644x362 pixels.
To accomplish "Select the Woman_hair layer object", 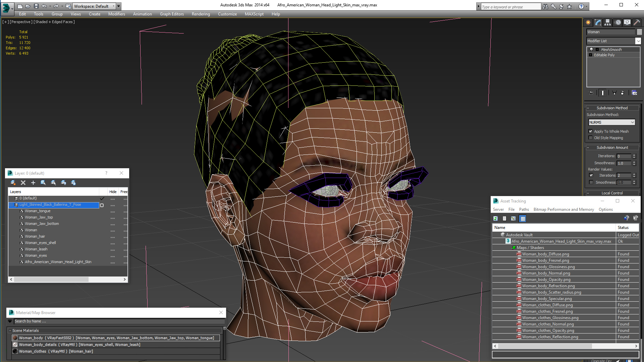I will click(35, 236).
